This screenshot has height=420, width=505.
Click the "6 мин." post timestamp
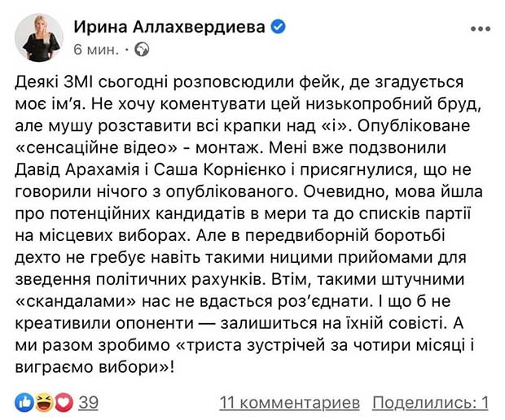(95, 50)
